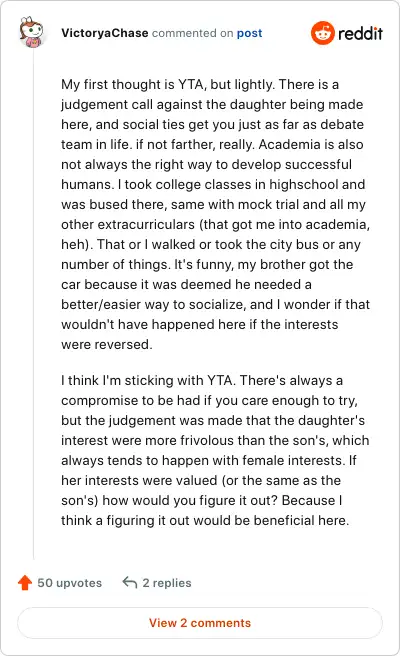Click the "View 2 comments" button
Image resolution: width=400 pixels, height=656 pixels.
(200, 623)
